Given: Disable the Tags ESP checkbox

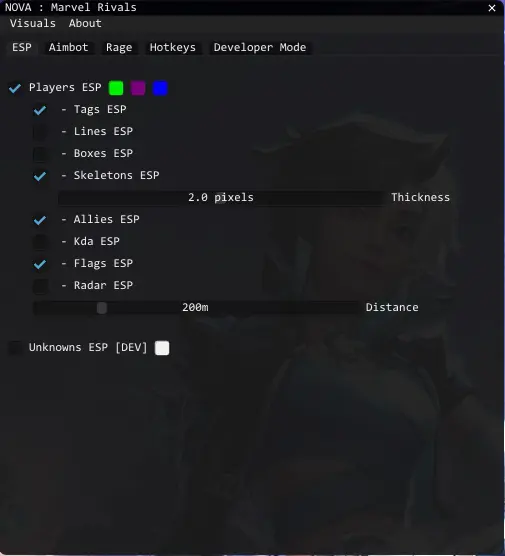Looking at the screenshot, I should point(40,110).
